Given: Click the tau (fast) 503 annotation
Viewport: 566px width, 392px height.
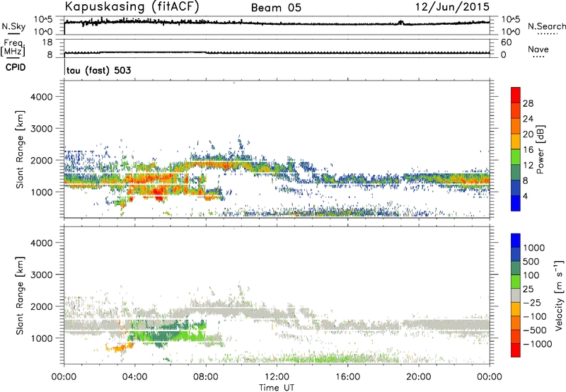Looking at the screenshot, I should coord(98,70).
